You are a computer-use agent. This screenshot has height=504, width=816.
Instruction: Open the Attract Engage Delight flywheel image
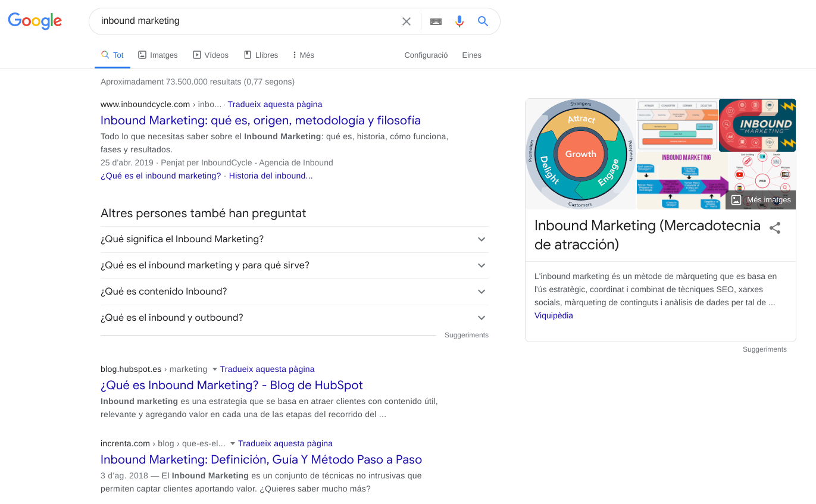click(580, 154)
